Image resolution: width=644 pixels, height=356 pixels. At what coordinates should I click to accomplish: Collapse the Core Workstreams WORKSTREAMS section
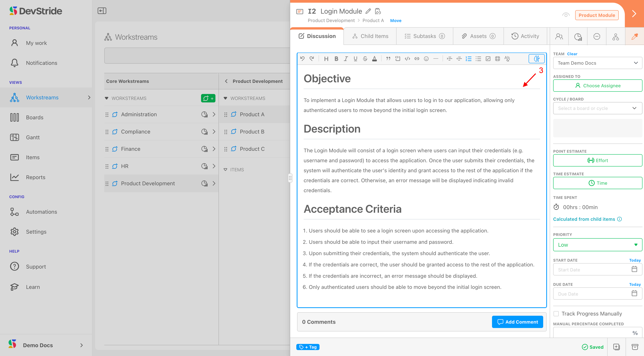pos(107,98)
